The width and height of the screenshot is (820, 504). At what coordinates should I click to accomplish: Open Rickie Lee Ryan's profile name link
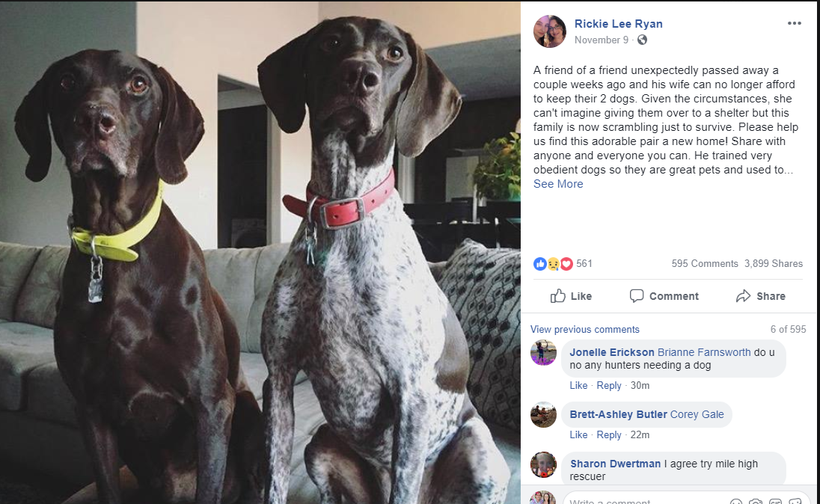coord(618,23)
